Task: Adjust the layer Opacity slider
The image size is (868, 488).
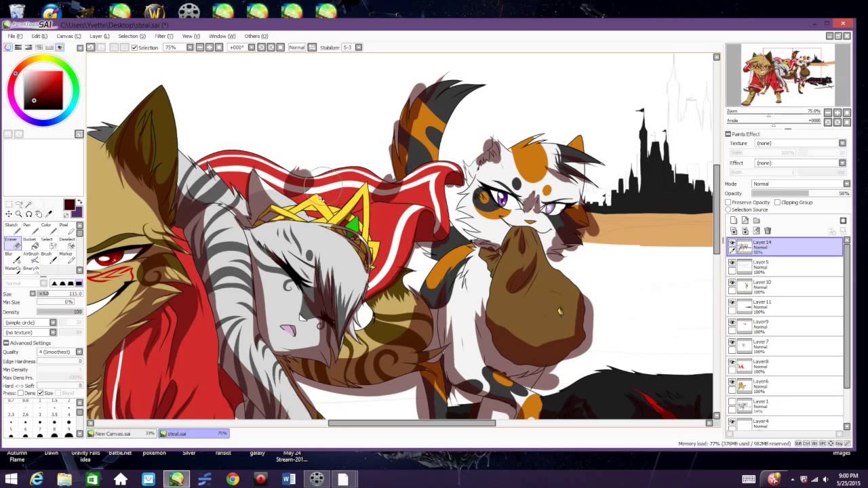Action: (x=800, y=193)
